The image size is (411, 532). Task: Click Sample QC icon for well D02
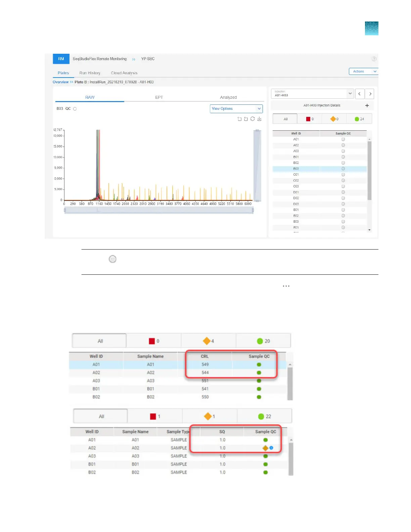343,198
